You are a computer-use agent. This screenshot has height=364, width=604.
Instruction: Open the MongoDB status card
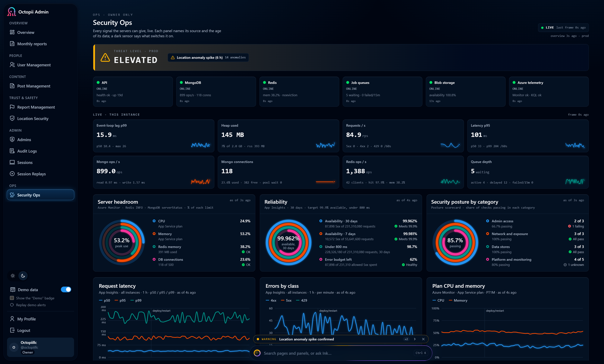pos(216,92)
